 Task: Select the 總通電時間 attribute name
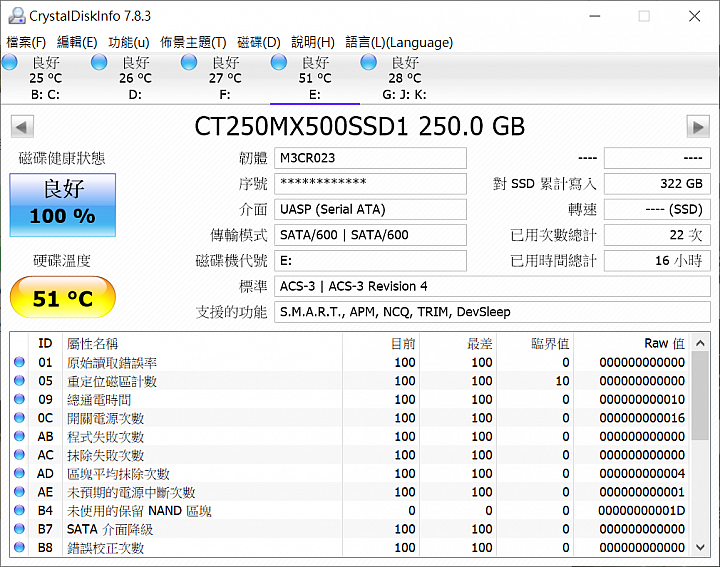pos(99,399)
